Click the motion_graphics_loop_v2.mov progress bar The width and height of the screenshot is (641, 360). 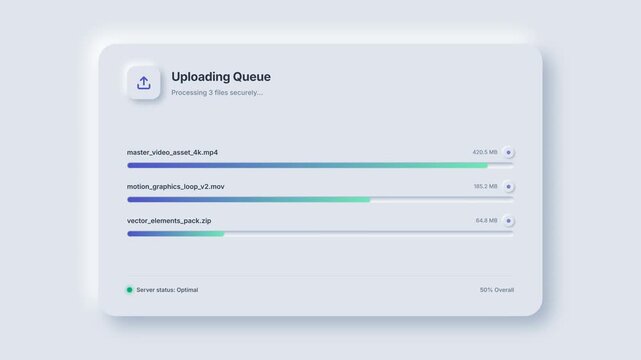point(320,200)
